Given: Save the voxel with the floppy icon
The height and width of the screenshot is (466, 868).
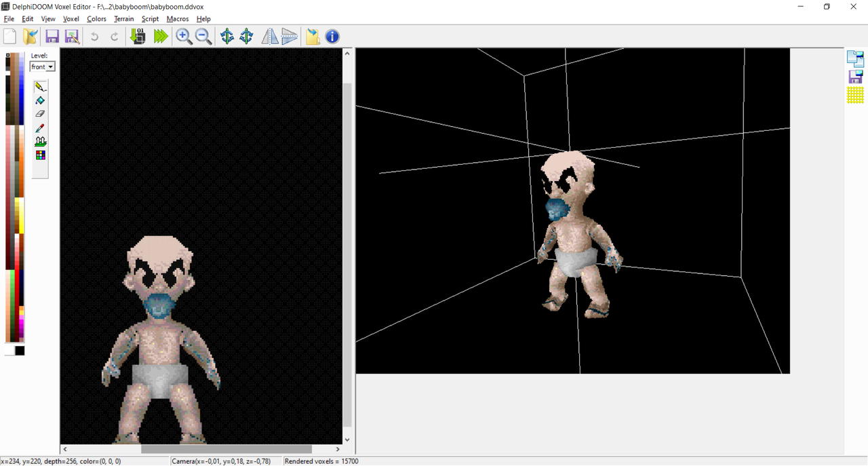Looking at the screenshot, I should point(52,37).
